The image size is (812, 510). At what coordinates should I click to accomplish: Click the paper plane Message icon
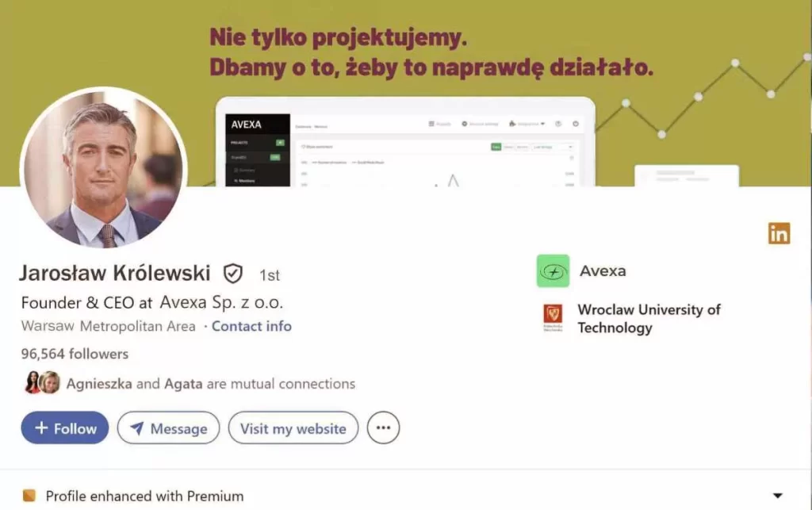pyautogui.click(x=136, y=428)
